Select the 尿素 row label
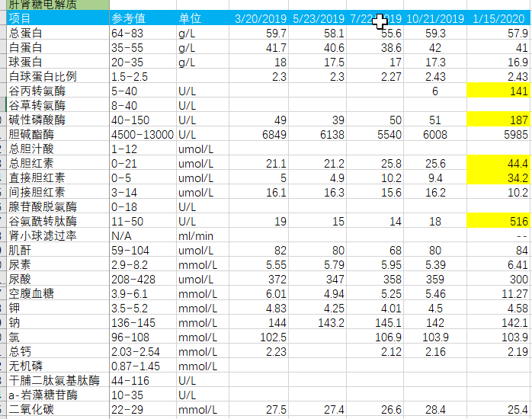Image resolution: width=532 pixels, height=419 pixels. coord(20,265)
